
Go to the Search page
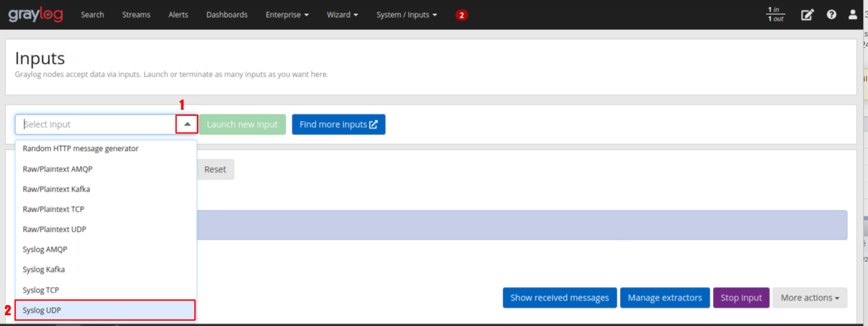point(92,15)
